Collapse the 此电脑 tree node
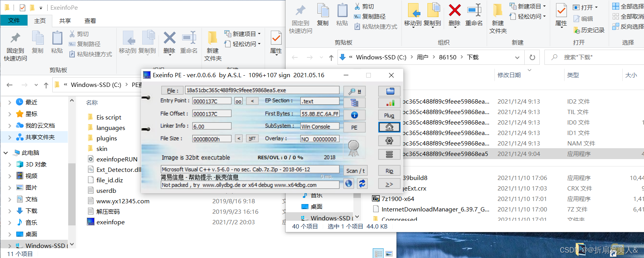The image size is (644, 258). pyautogui.click(x=5, y=153)
